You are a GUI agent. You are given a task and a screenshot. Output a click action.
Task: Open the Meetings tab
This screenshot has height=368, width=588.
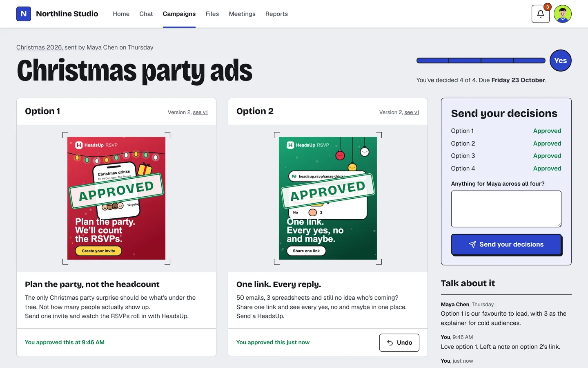click(x=242, y=14)
